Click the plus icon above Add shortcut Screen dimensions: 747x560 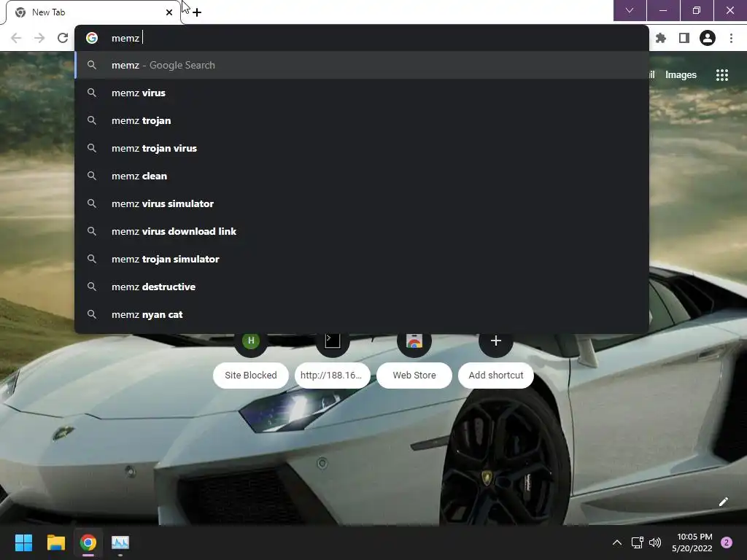(x=496, y=341)
